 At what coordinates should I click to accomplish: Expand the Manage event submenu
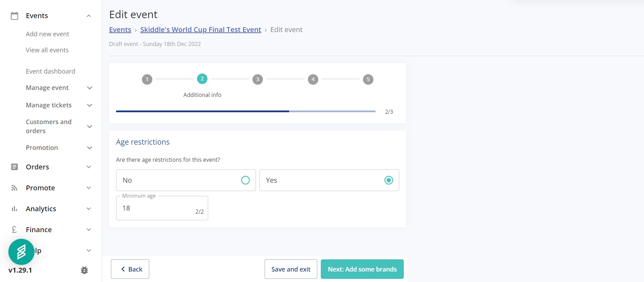click(90, 88)
